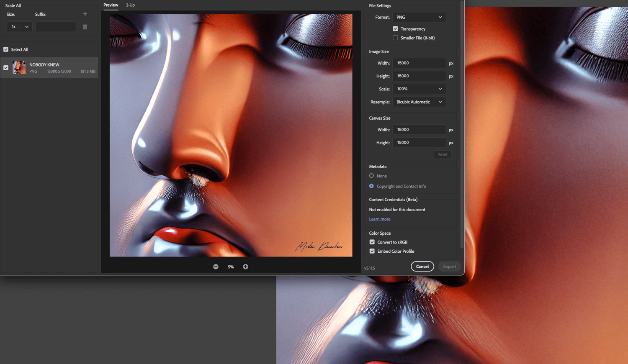The height and width of the screenshot is (364, 628).
Task: Click the 15000 x 15000 dimensions text
Action: click(59, 72)
